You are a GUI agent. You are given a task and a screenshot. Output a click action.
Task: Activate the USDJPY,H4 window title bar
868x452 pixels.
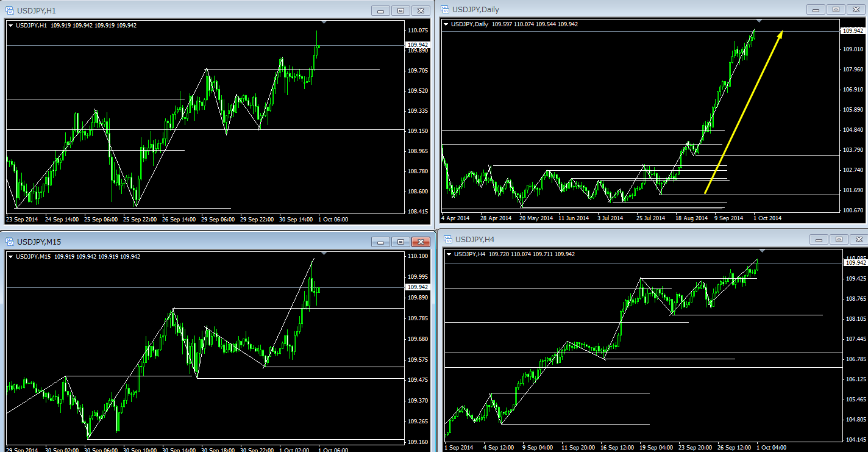tap(610, 239)
